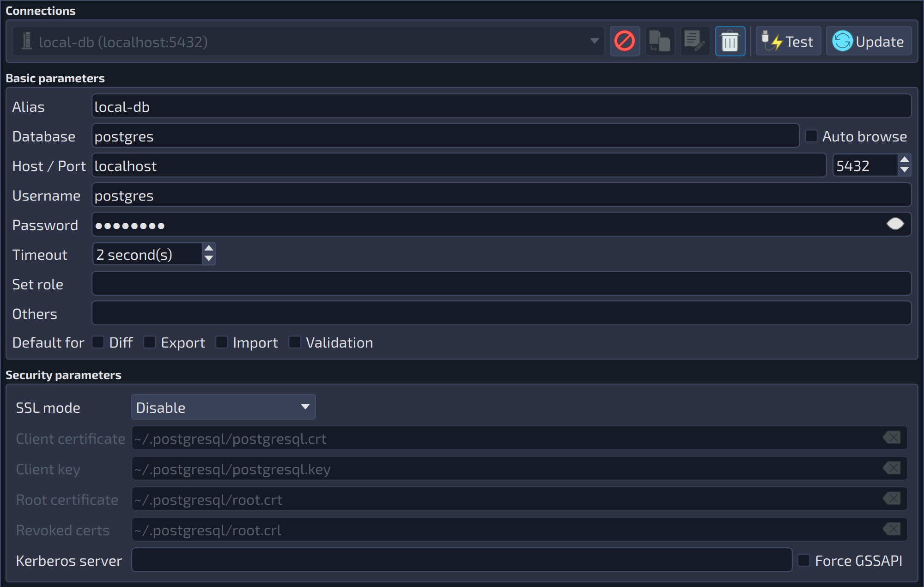
Task: Click the Client key path field
Action: 520,469
